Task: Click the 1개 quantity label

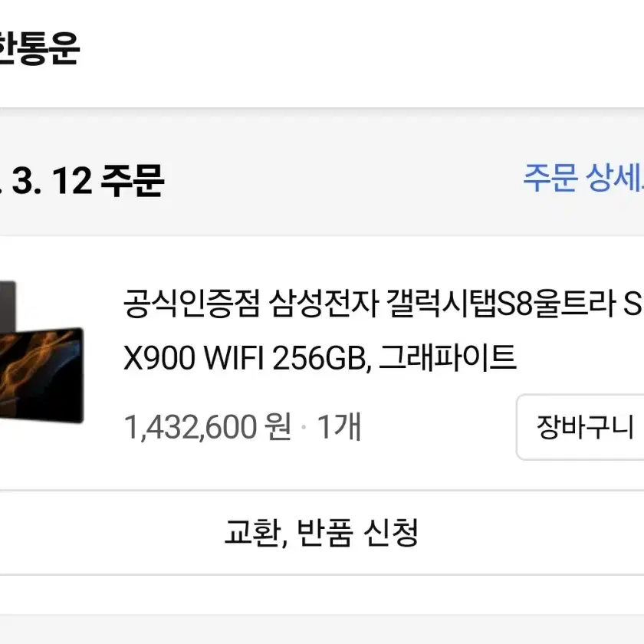Action: click(x=339, y=427)
